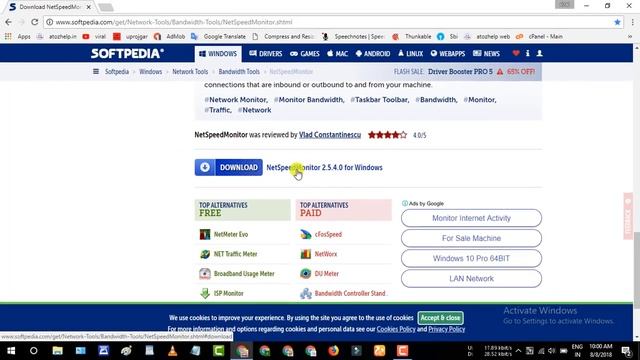The width and height of the screenshot is (640, 360).
Task: Click the taskbar date and time
Action: tap(600, 351)
